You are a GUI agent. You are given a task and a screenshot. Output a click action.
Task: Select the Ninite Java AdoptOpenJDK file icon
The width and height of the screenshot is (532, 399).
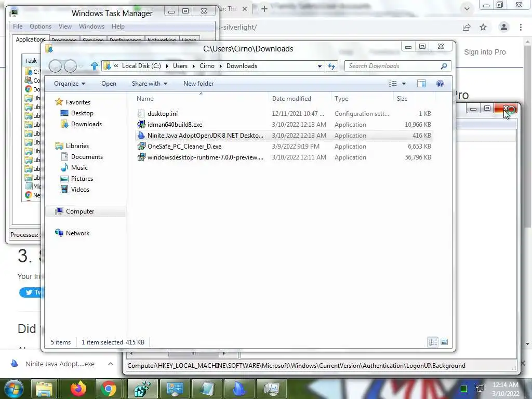click(x=141, y=136)
